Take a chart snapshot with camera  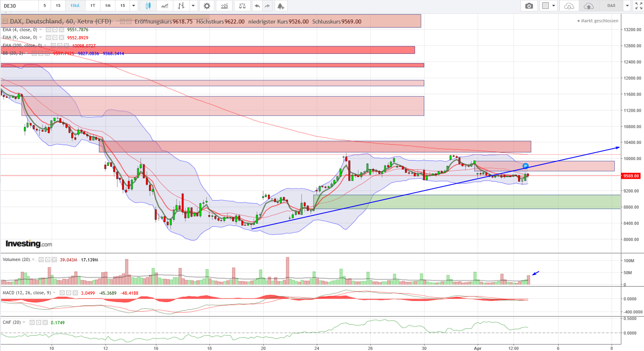pyautogui.click(x=529, y=6)
